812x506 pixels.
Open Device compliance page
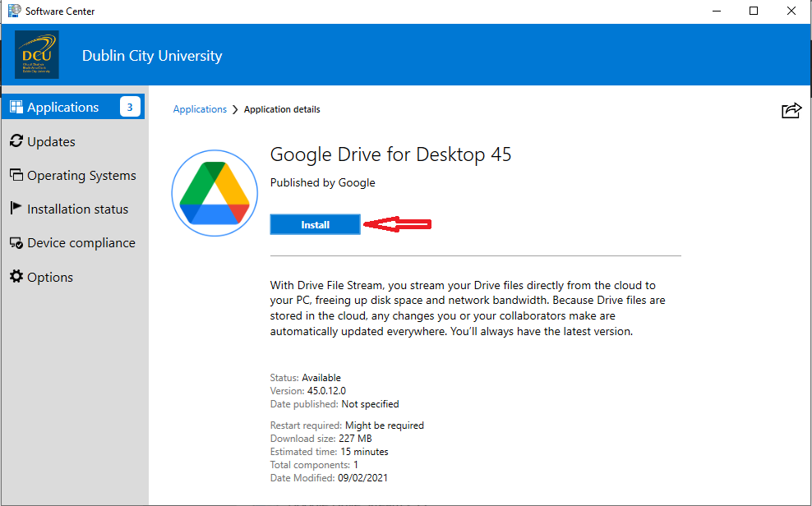click(x=73, y=242)
